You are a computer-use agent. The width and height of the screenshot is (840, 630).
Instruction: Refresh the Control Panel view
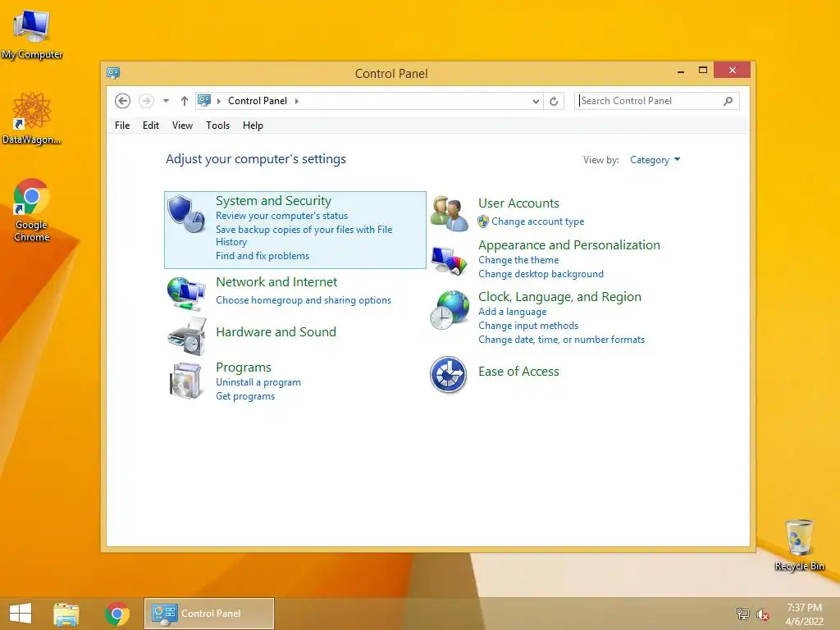(554, 101)
